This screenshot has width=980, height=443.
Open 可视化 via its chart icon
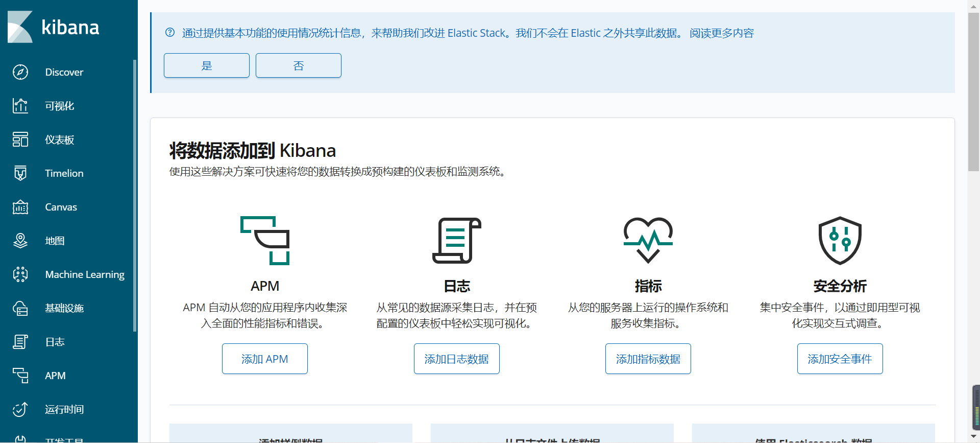[x=20, y=106]
